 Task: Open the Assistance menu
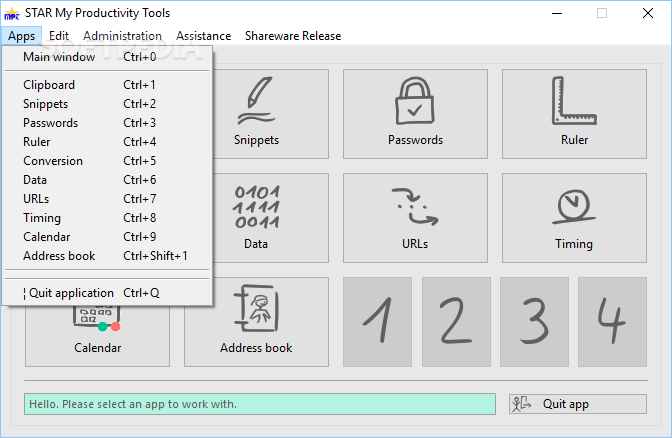point(204,36)
